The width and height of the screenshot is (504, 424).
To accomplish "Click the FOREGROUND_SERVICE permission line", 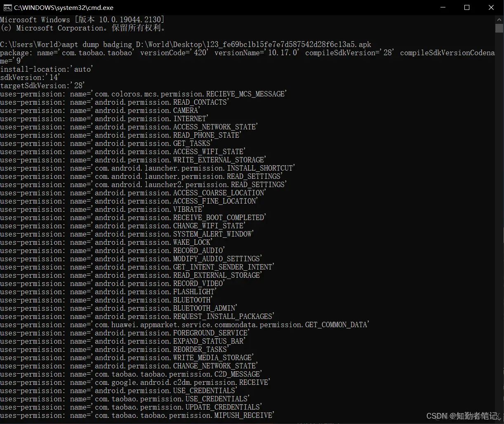I will coord(125,333).
